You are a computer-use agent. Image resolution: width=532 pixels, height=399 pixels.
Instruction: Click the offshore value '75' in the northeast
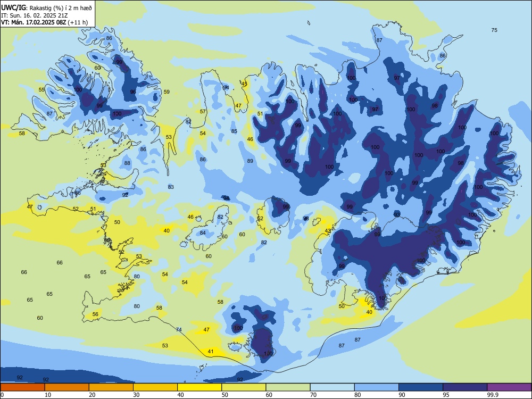pos(494,30)
